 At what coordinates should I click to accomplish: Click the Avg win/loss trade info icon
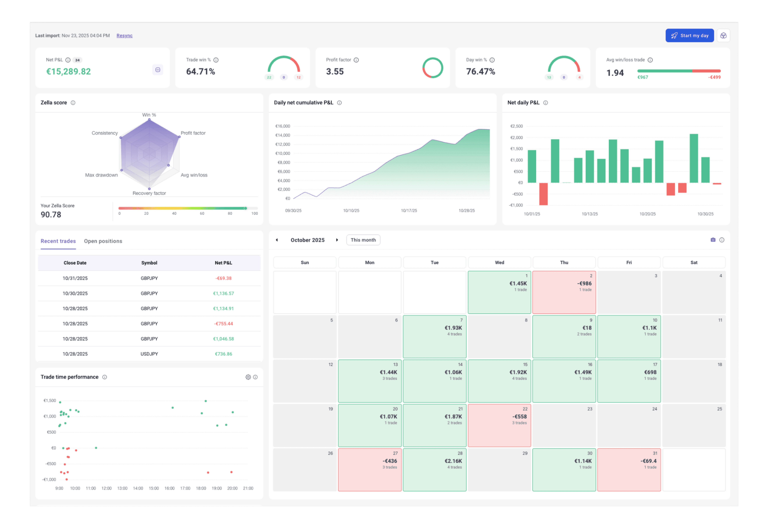click(650, 60)
